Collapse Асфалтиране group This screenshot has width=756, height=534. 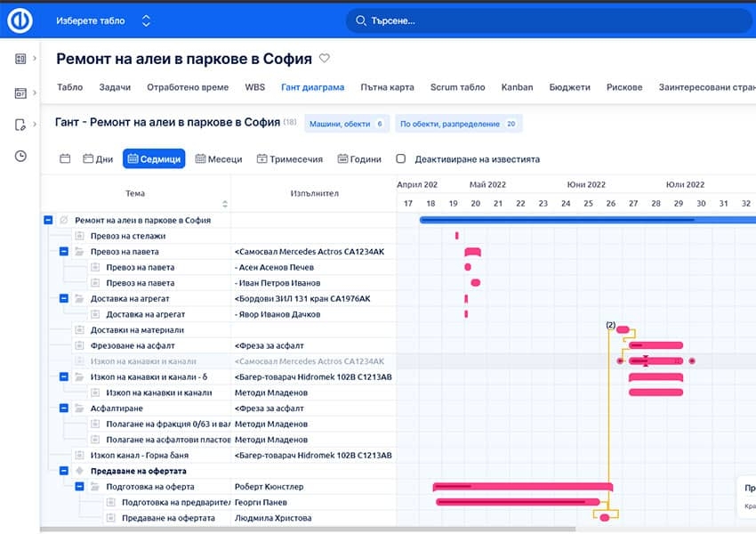[64, 409]
